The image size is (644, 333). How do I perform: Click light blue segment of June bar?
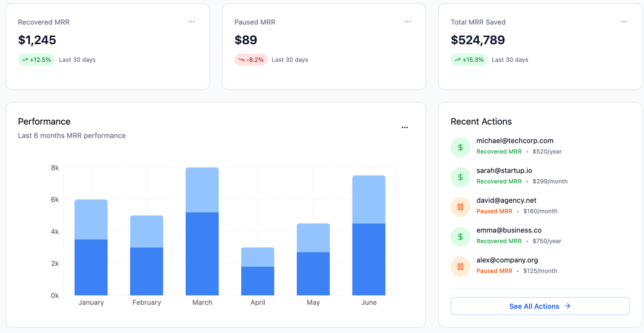point(369,199)
